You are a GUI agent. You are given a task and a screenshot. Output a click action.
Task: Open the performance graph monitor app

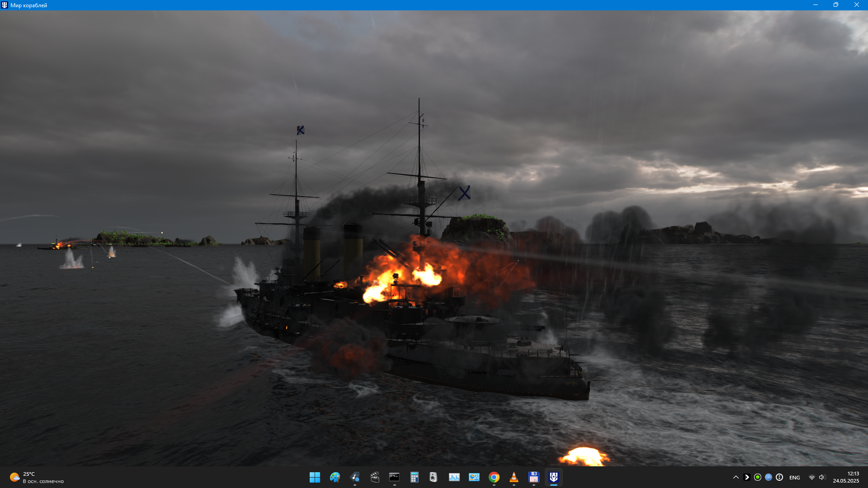(x=454, y=477)
